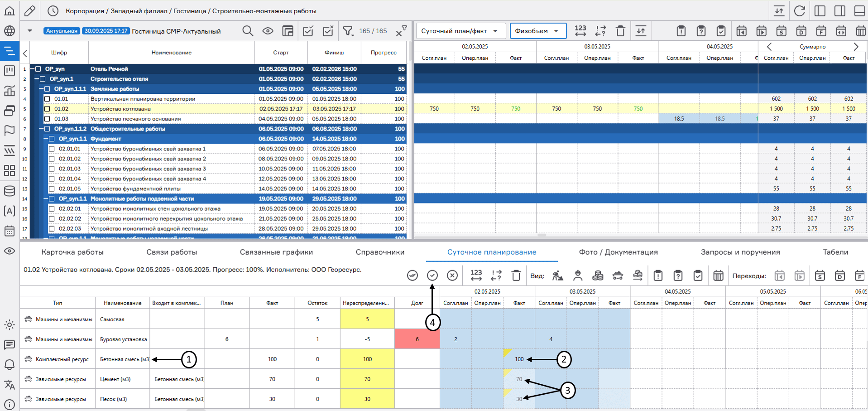The height and width of the screenshot is (411, 868).
Task: Click the search magnifier icon
Action: tap(247, 31)
